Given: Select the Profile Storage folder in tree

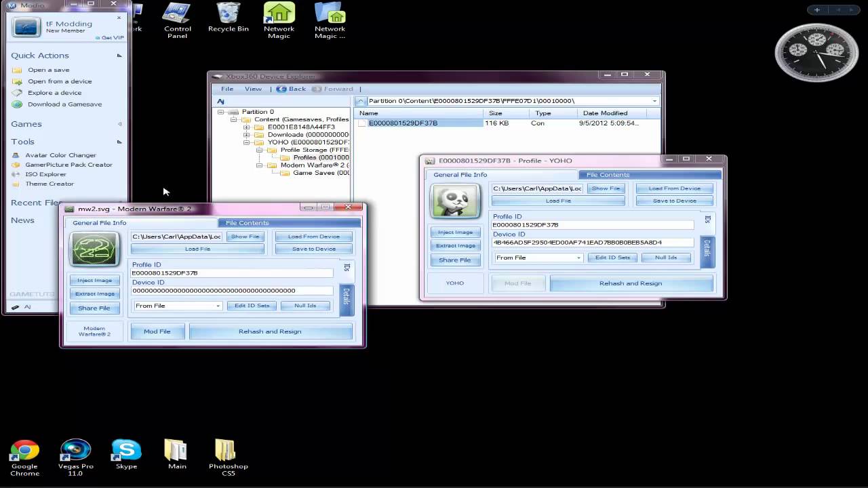Looking at the screenshot, I should (309, 150).
